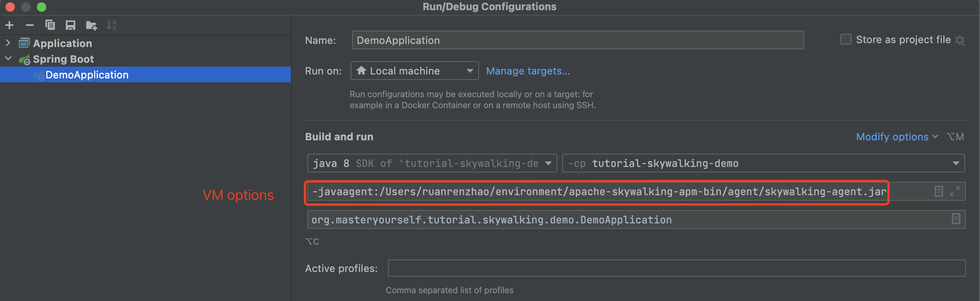The width and height of the screenshot is (980, 301).
Task: Open the Local machine dropdown
Action: pyautogui.click(x=414, y=71)
